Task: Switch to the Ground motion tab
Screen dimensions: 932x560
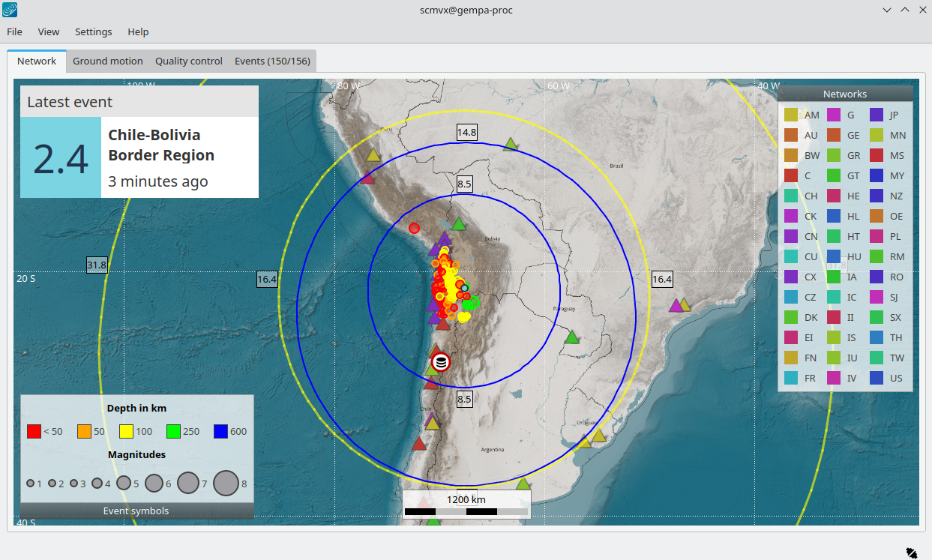Action: [x=107, y=61]
